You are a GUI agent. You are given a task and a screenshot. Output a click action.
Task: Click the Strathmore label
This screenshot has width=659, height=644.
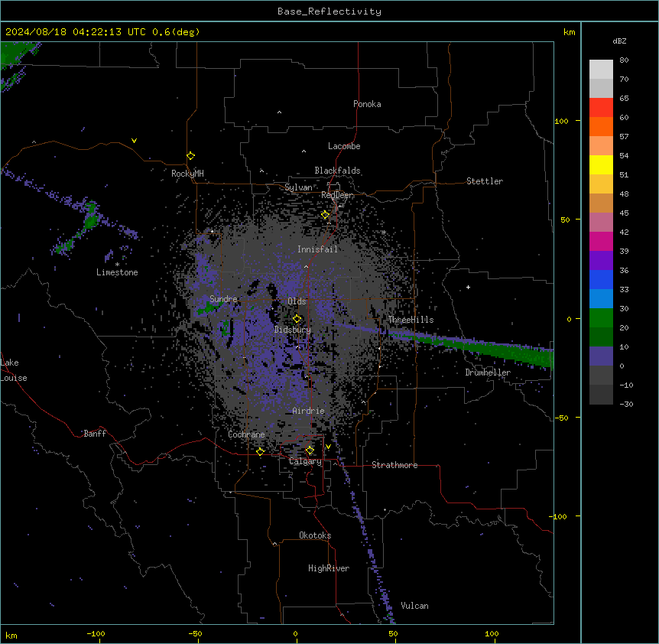pos(394,465)
